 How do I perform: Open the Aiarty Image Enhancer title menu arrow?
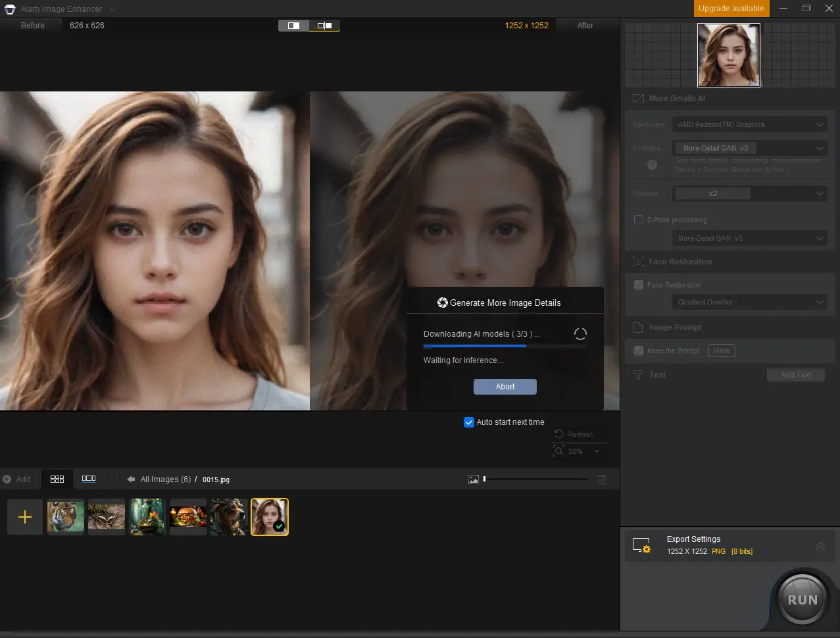pyautogui.click(x=112, y=9)
